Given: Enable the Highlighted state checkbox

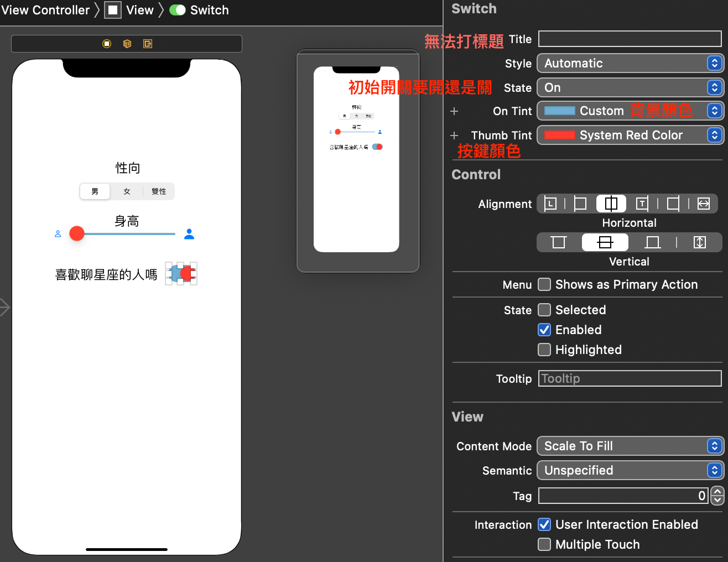Looking at the screenshot, I should pos(544,350).
